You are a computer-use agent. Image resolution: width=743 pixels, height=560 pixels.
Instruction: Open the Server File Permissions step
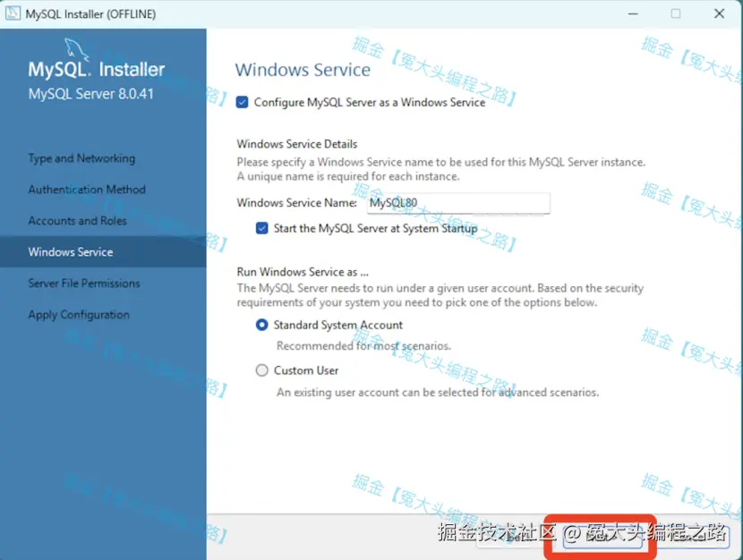coord(84,283)
